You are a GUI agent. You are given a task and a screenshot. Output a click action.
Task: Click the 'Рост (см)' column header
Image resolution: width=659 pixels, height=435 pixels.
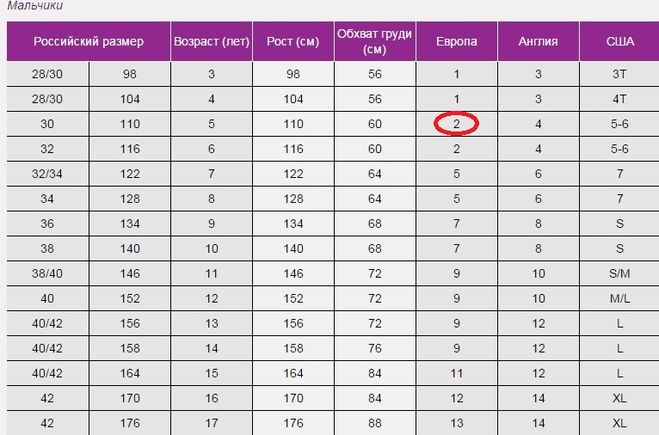click(293, 42)
